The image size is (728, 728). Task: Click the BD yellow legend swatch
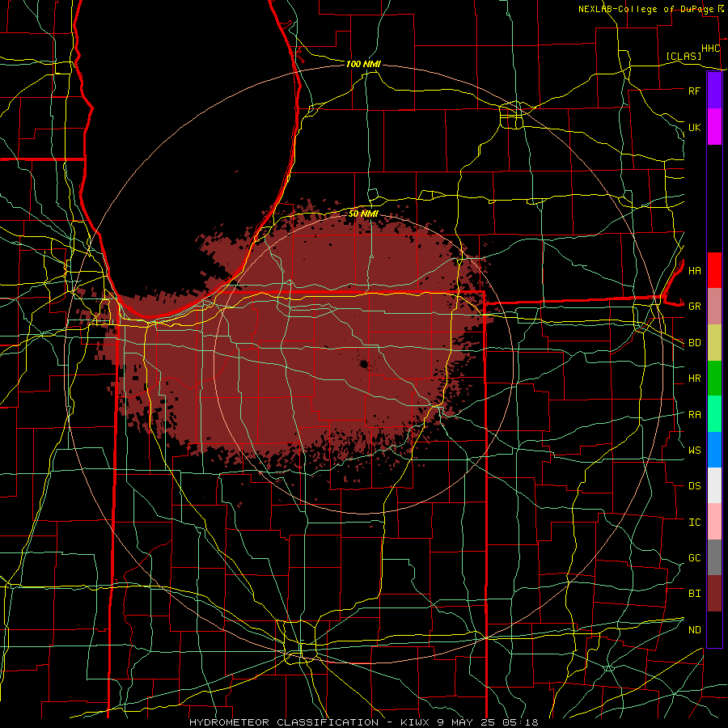click(714, 343)
